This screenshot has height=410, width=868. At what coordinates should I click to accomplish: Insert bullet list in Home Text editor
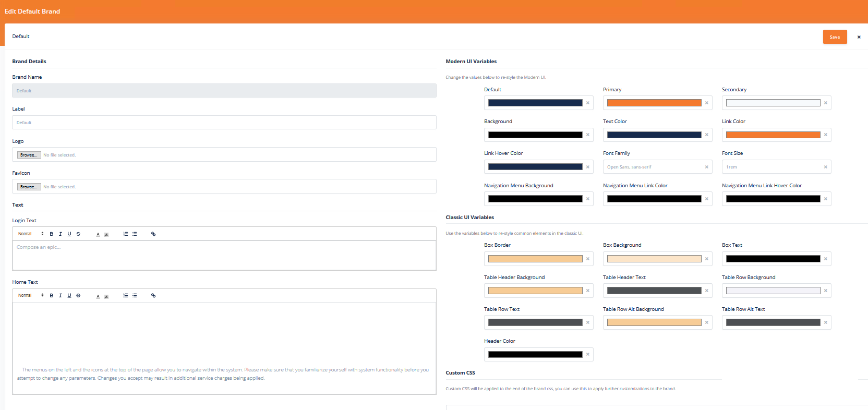(135, 296)
